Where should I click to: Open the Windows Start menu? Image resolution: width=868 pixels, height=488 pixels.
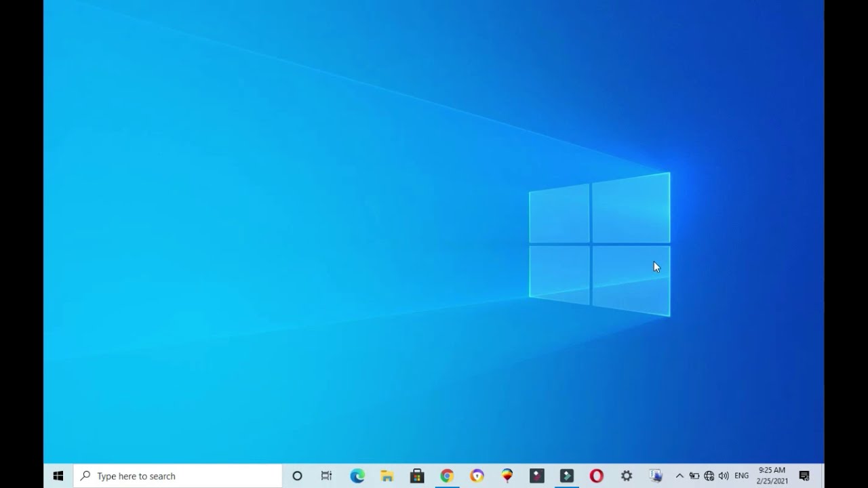click(58, 476)
